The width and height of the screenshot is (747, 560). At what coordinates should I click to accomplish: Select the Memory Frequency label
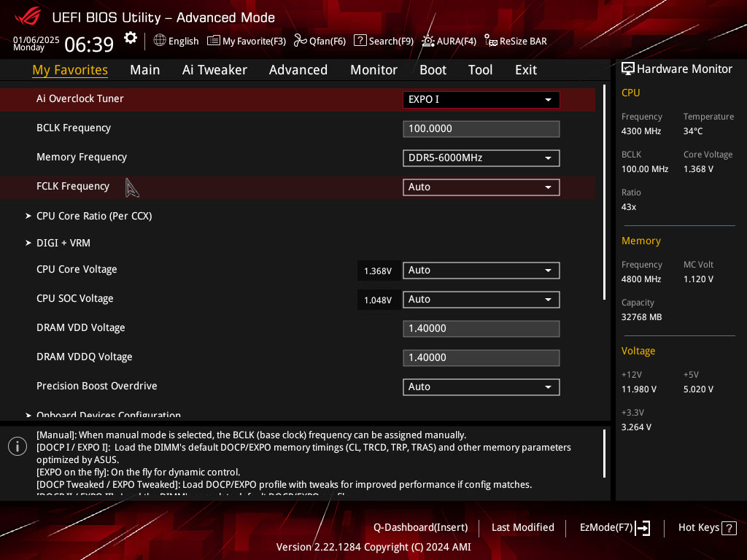[82, 157]
